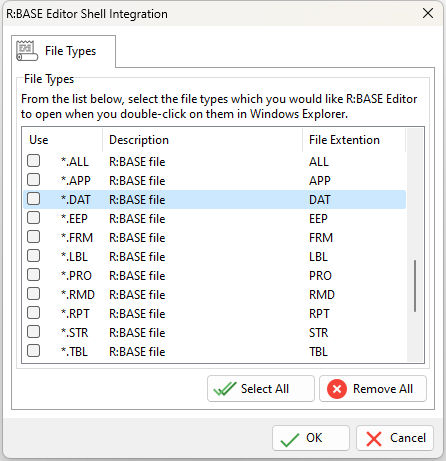Click the PRO extension cell

[x=320, y=276]
